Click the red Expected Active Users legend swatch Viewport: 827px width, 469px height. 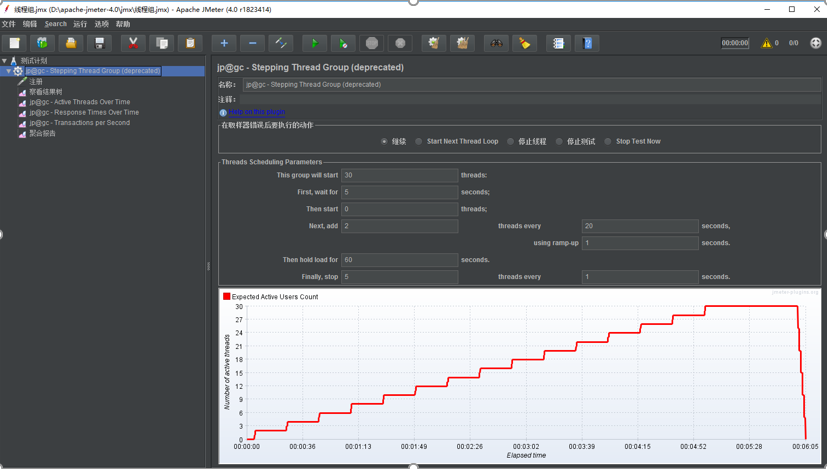227,296
